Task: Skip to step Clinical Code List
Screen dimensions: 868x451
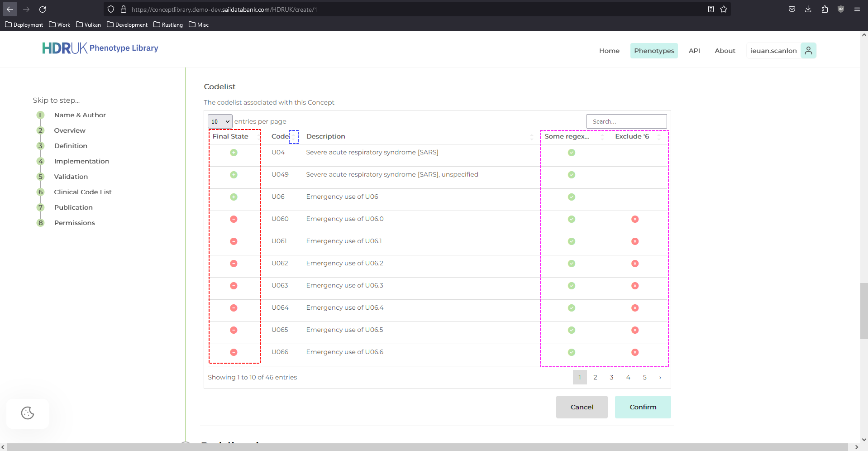Action: point(83,192)
